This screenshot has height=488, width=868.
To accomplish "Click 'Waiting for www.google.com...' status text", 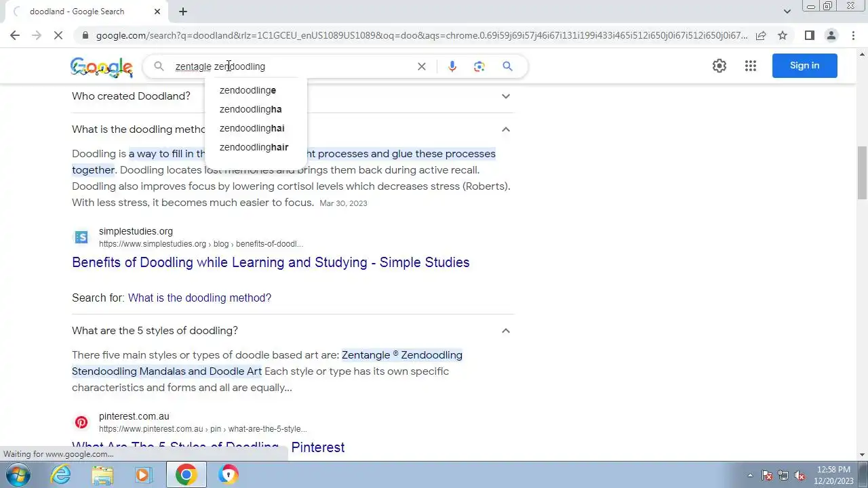I will [58, 454].
